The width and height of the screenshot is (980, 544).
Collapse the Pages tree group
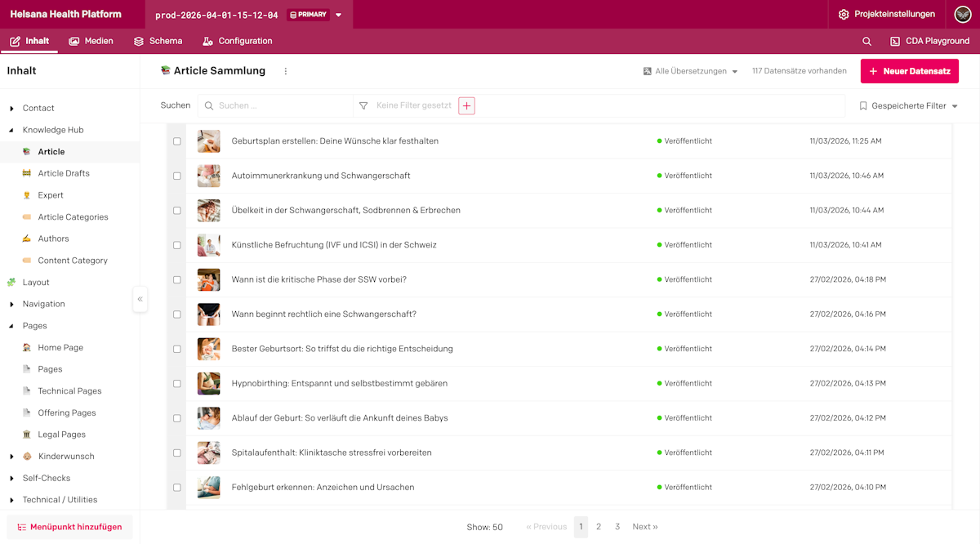coord(11,326)
